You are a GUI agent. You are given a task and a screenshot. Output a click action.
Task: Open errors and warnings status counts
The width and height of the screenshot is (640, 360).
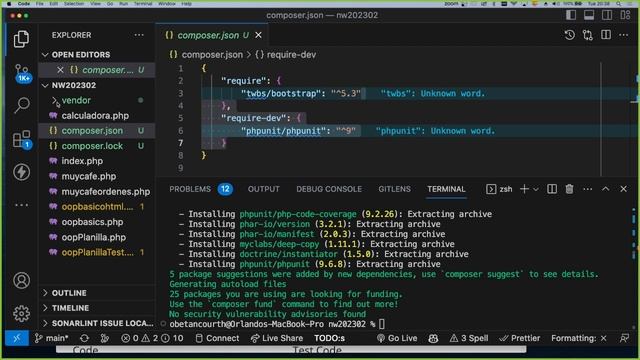tap(152, 338)
